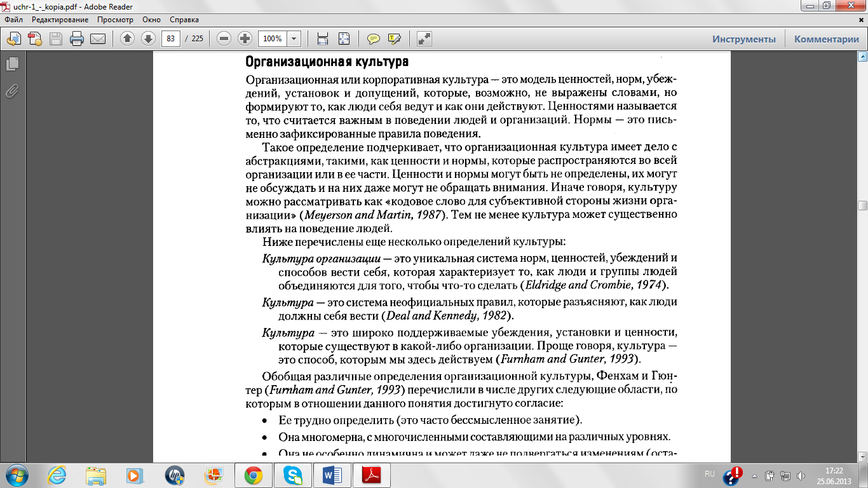The height and width of the screenshot is (488, 868).
Task: Open Windows Explorer folder taskbar icon
Action: (x=97, y=475)
